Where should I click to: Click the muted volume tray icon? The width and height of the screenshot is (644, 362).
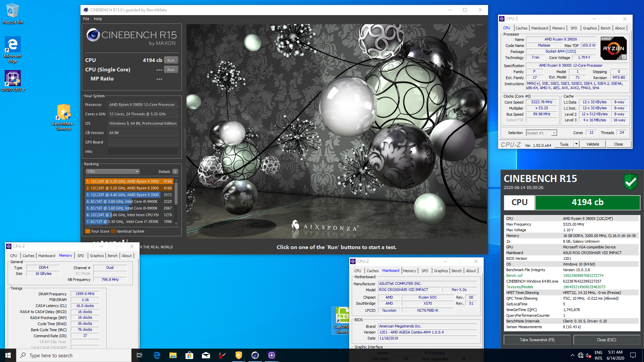(x=588, y=355)
